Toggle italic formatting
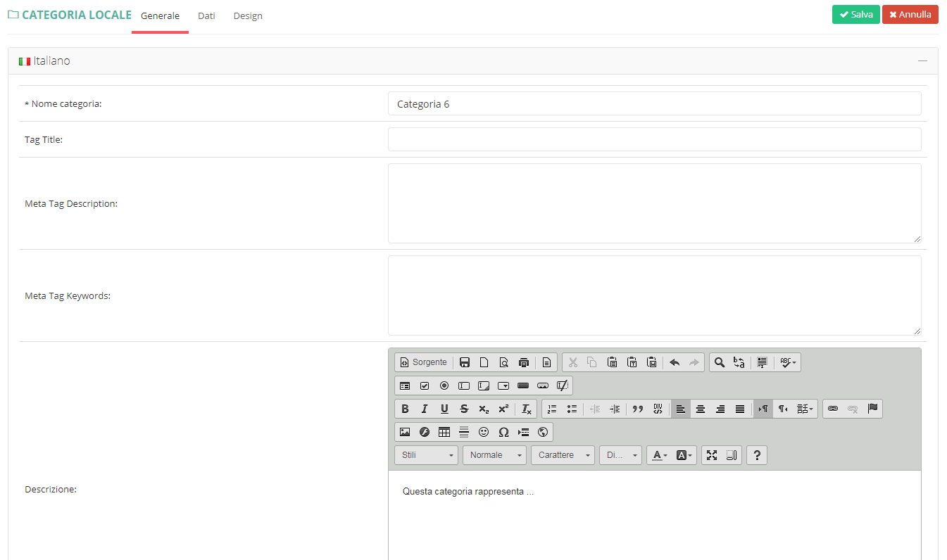Screen dimensions: 947x560 (x=425, y=409)
